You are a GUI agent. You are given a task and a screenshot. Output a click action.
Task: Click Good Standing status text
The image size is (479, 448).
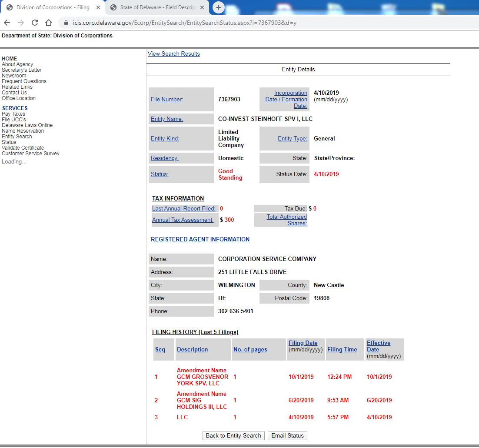point(230,174)
